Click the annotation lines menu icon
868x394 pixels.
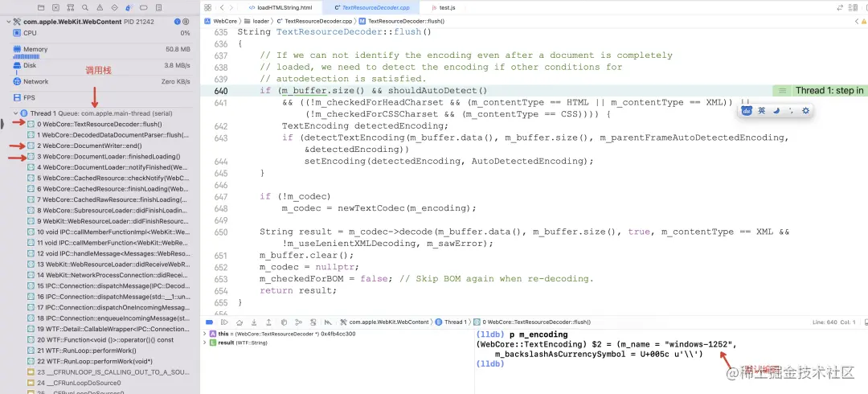[782, 91]
